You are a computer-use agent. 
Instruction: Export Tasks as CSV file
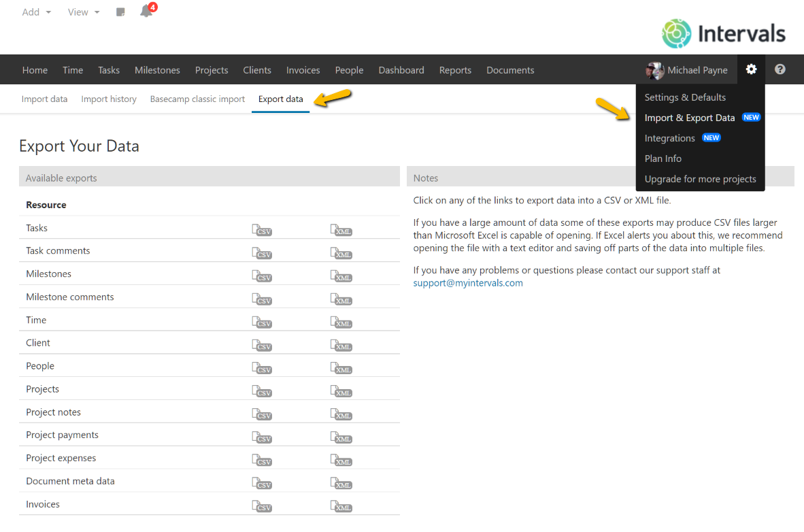tap(261, 231)
